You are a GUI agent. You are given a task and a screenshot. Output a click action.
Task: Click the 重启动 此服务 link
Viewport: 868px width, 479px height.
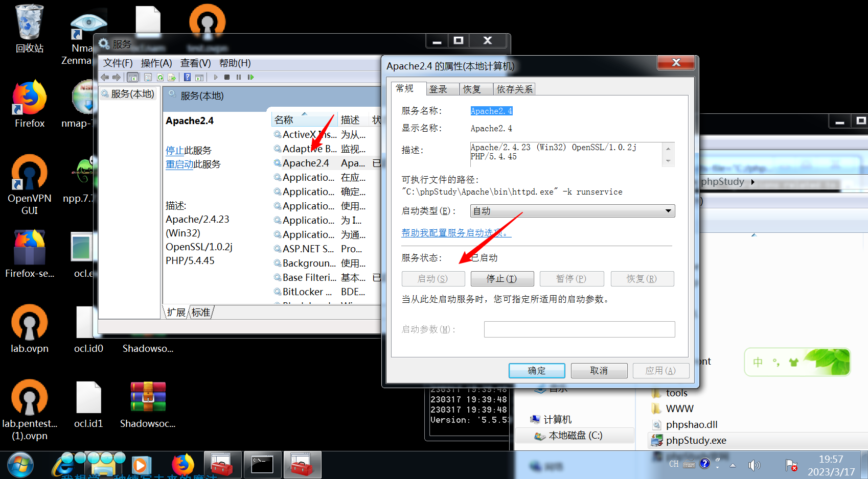179,164
